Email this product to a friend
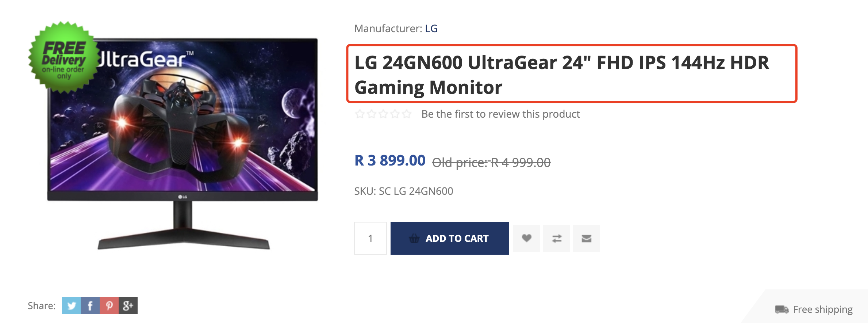The width and height of the screenshot is (868, 323). coord(586,238)
